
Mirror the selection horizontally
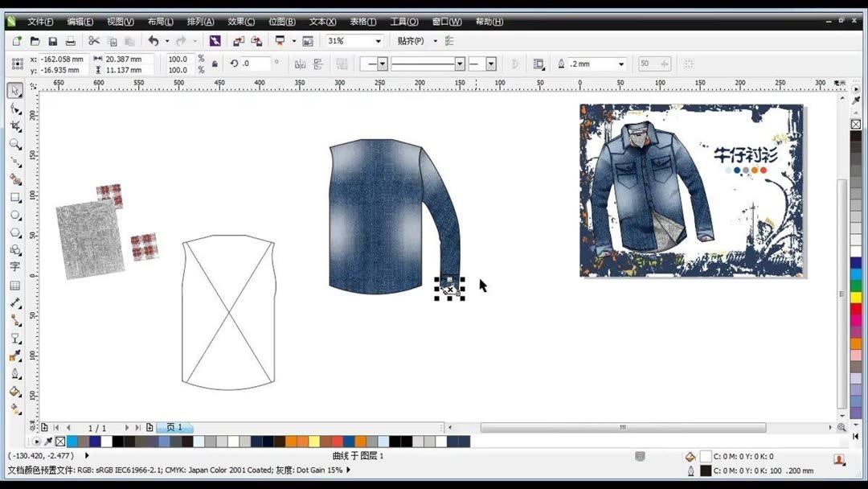tap(301, 64)
